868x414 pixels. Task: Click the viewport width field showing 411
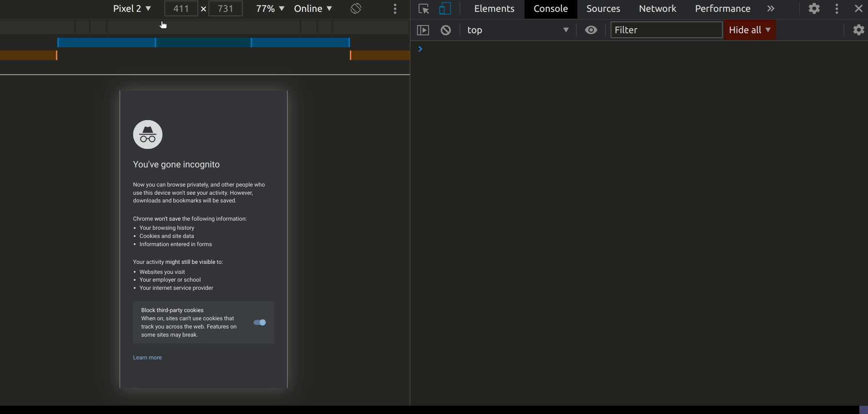coord(181,9)
